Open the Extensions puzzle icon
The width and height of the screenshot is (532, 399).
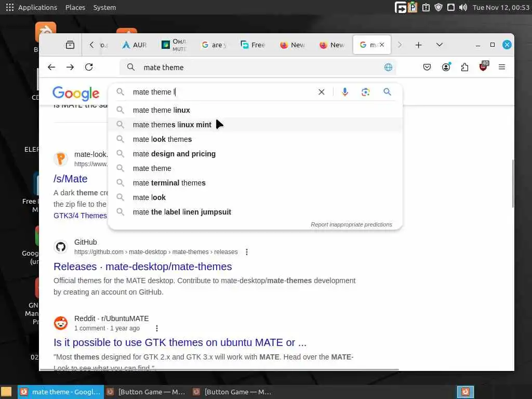464,67
